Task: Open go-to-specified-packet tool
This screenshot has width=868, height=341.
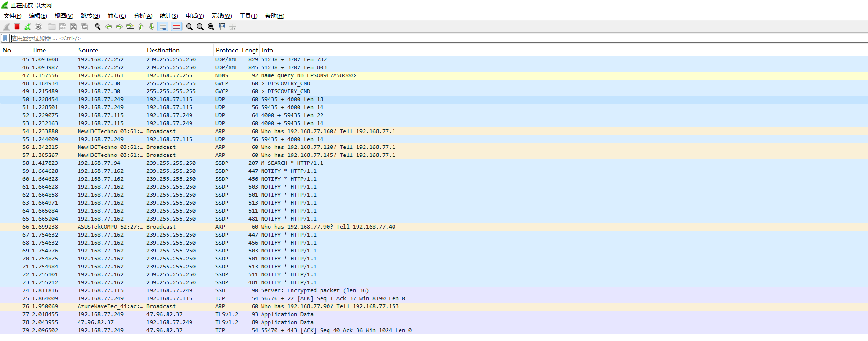Action: [130, 27]
